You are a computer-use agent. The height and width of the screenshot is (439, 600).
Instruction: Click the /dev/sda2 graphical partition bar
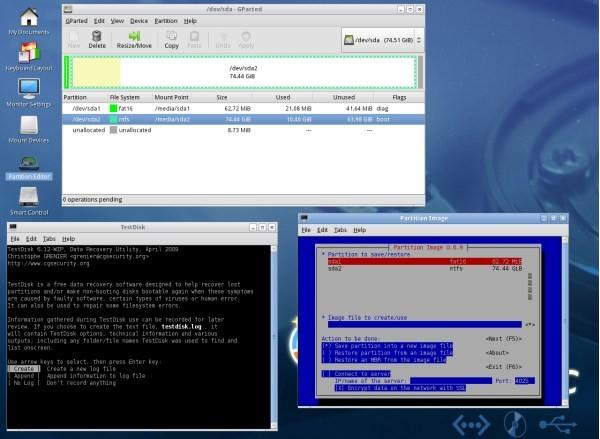pyautogui.click(x=243, y=72)
